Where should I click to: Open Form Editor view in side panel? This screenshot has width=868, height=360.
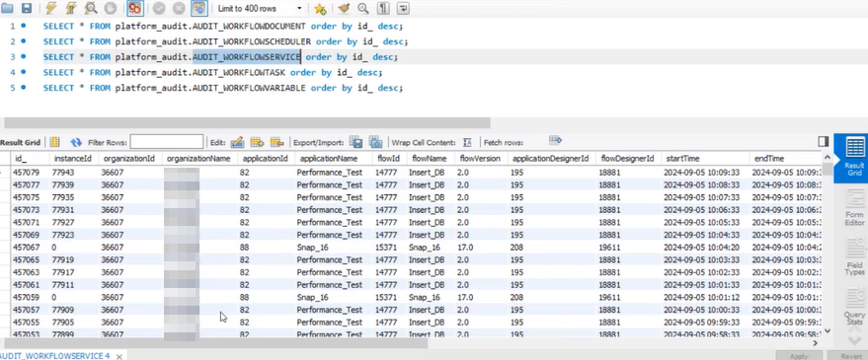click(x=855, y=207)
